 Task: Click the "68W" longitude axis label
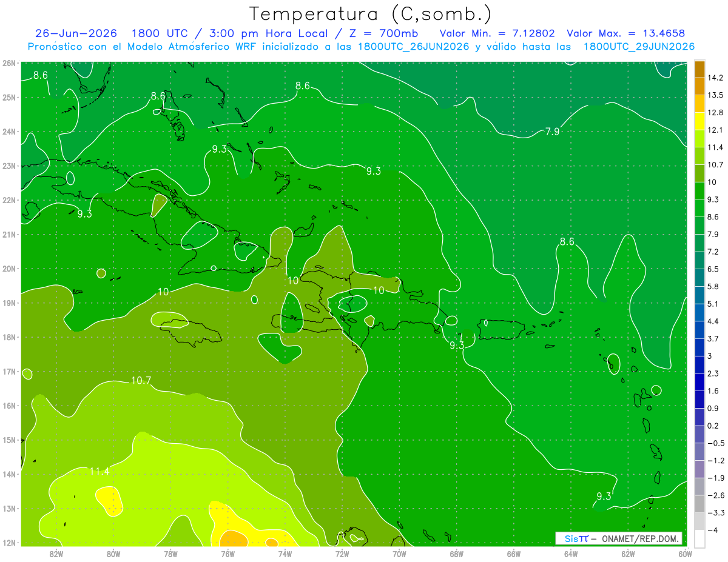tap(457, 553)
